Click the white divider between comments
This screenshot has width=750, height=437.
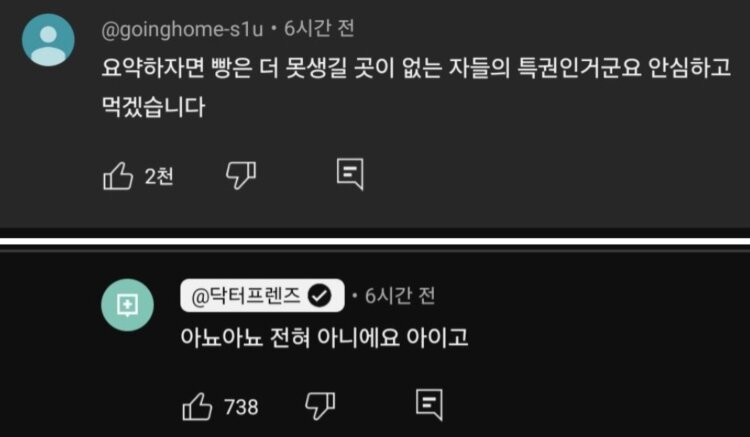[x=375, y=241]
